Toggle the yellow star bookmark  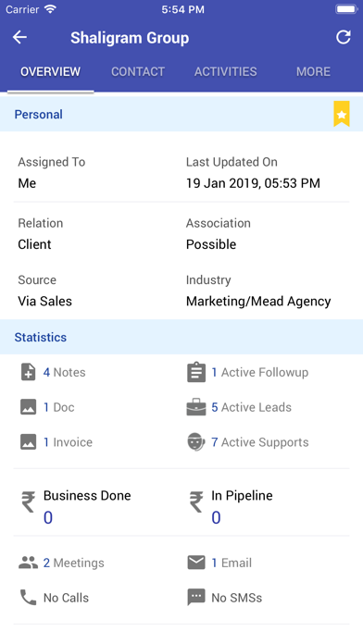click(x=342, y=114)
